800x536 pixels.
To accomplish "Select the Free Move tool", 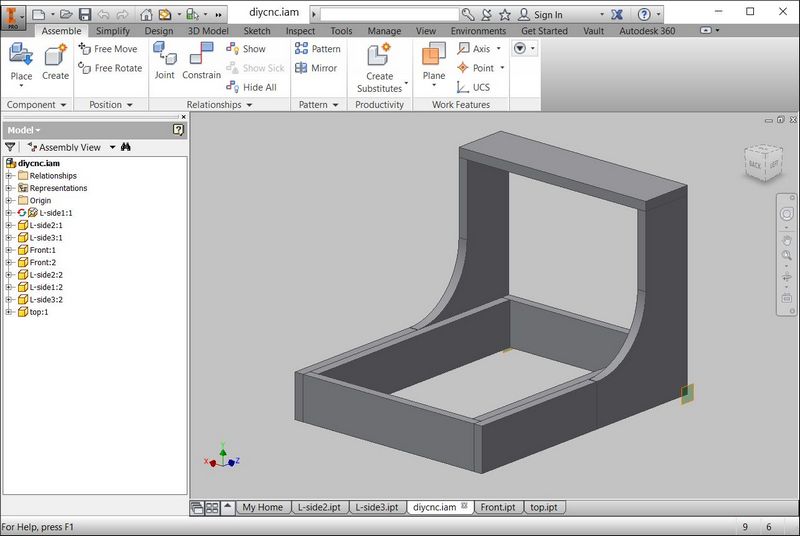I will click(108, 49).
